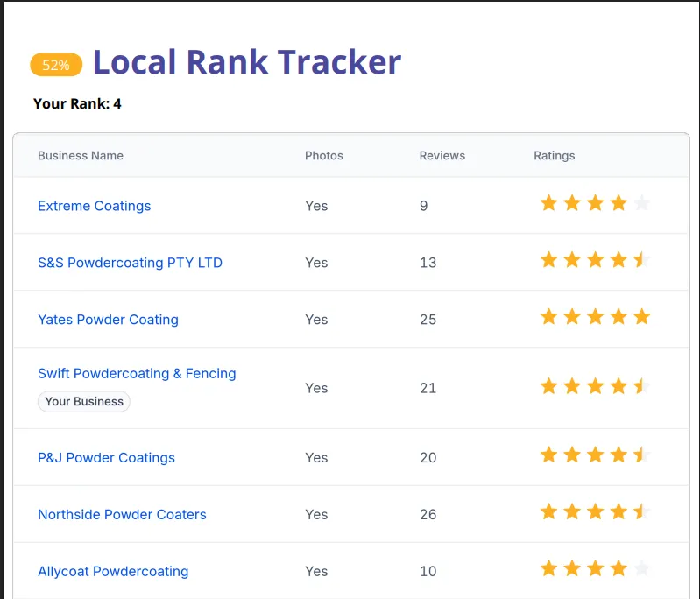Click the star rating for Allycoat Powdercoating
This screenshot has height=599, width=700.
595,569
